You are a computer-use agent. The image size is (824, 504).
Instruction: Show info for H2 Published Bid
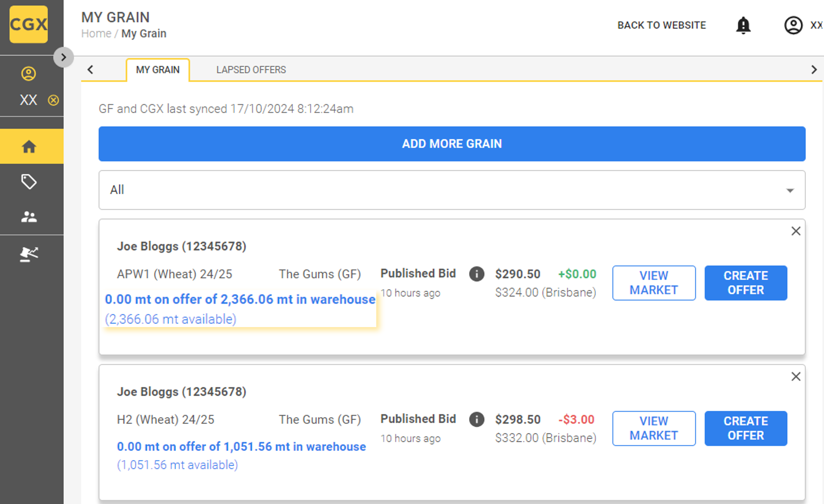tap(477, 419)
